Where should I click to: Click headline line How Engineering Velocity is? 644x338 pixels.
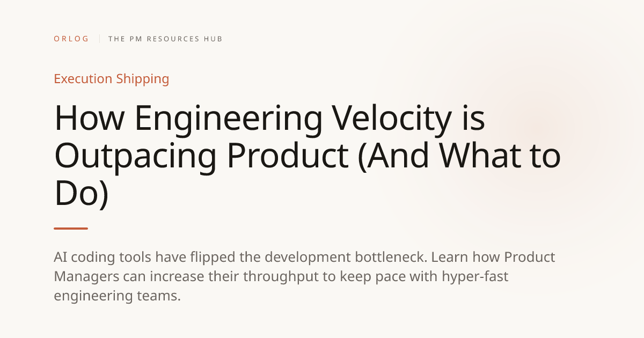point(270,119)
